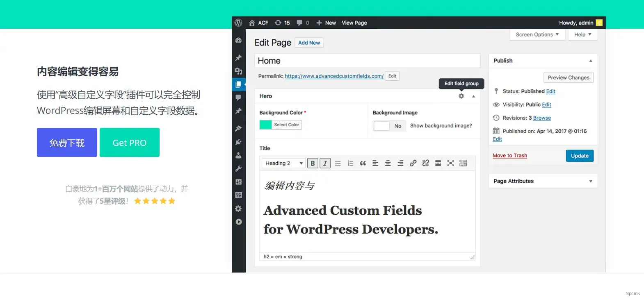Click Edit next to the permalink
Image resolution: width=644 pixels, height=300 pixels.
click(x=393, y=76)
